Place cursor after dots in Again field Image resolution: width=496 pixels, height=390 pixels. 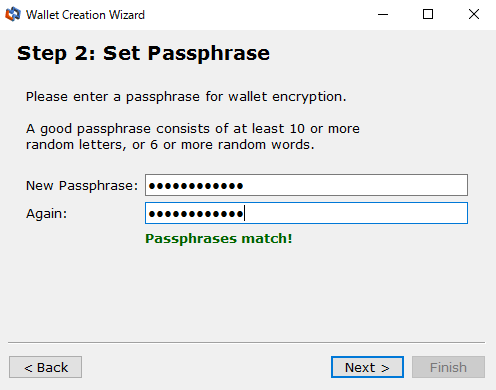coord(246,213)
